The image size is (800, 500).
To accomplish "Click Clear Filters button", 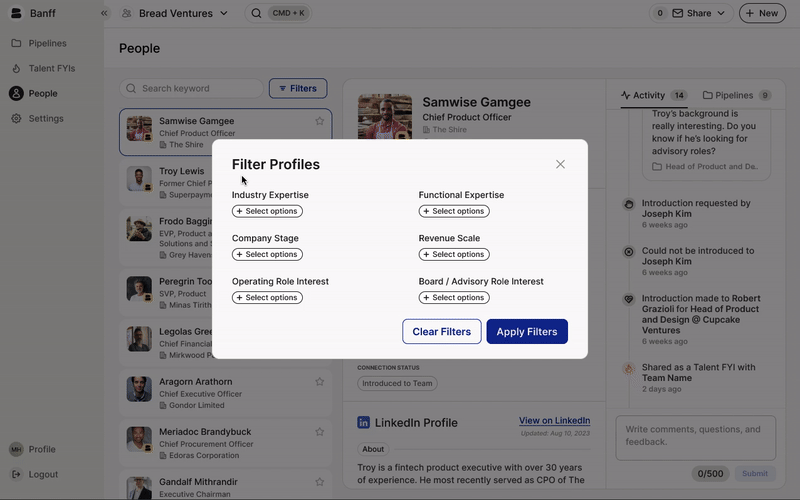I will pos(442,332).
